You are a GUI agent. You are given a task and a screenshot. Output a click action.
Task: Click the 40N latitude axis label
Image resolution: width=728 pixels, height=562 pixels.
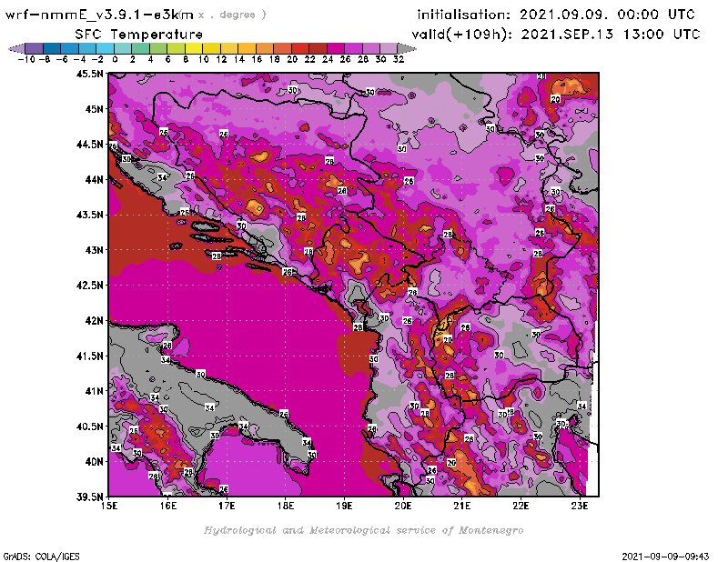[x=94, y=462]
